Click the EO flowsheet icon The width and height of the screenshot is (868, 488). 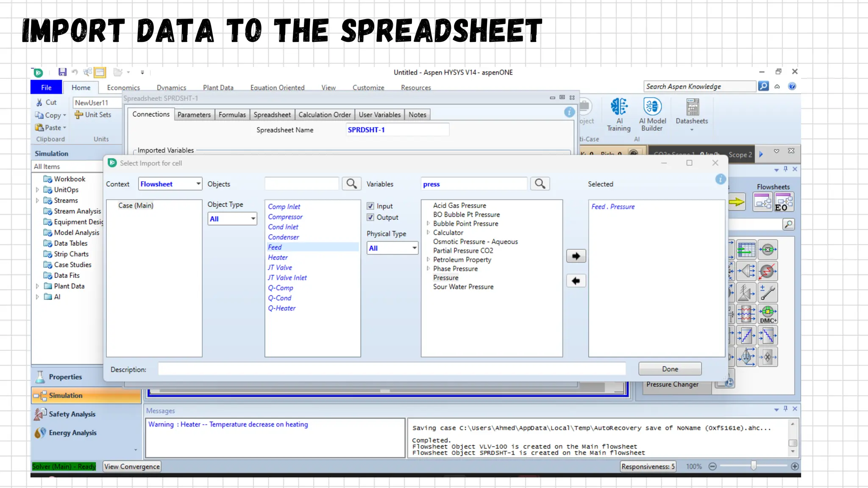(x=784, y=202)
